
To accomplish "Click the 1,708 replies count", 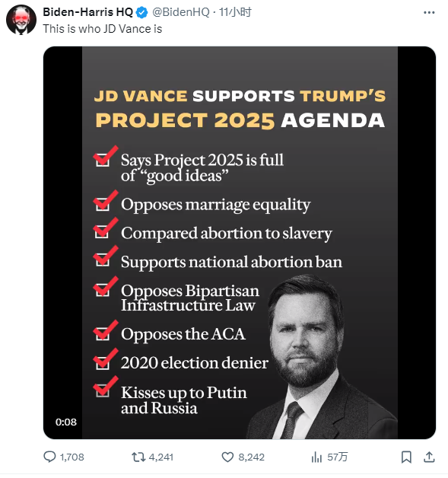I will 71,457.
